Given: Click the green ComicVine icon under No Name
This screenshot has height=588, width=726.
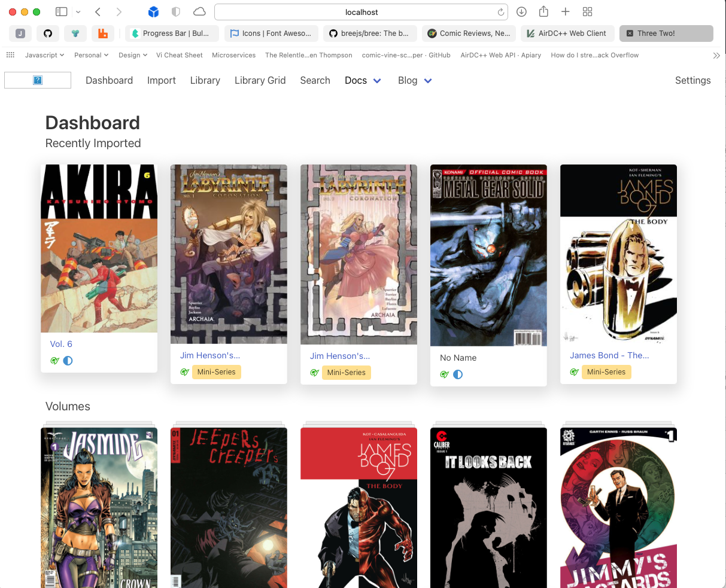Looking at the screenshot, I should [x=444, y=374].
